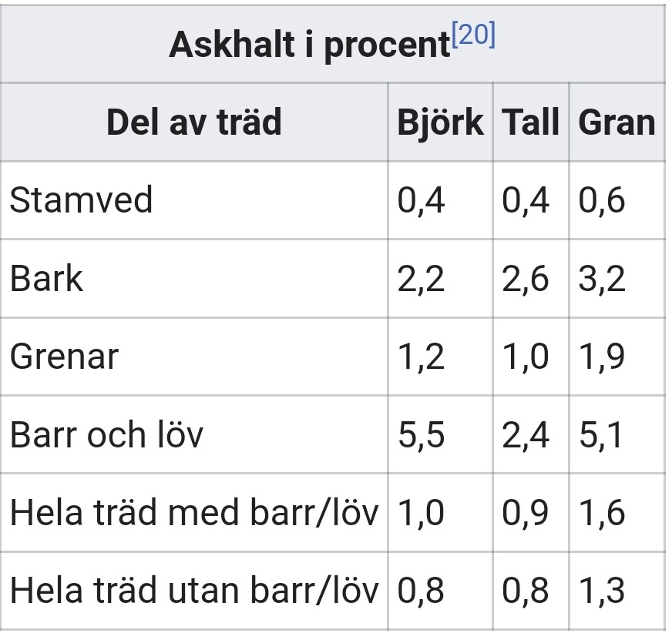Image resolution: width=672 pixels, height=633 pixels.
Task: Click Gran's value 1,3 without barr/löv
Action: [602, 591]
